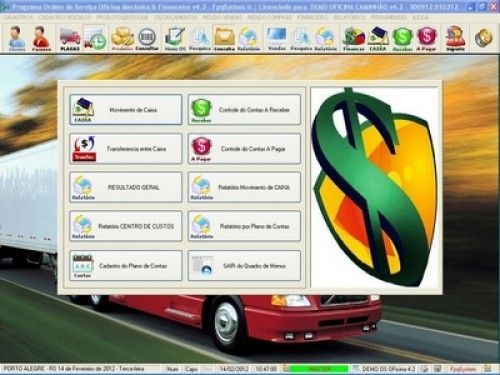Click the printer icon in the status bar
Screen dimensions: 500x375
pos(424,369)
